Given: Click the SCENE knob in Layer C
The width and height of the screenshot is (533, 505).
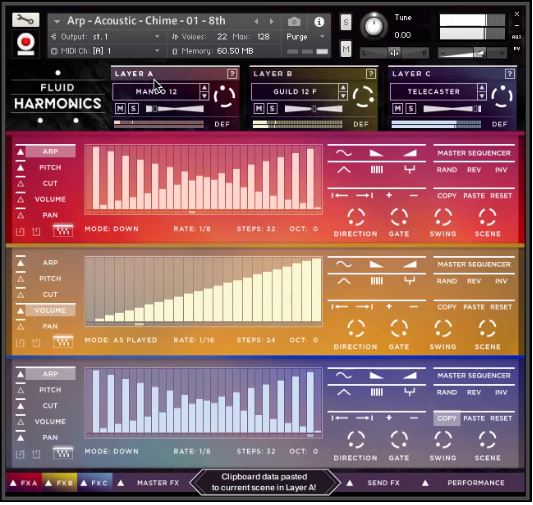Looking at the screenshot, I should point(487,440).
